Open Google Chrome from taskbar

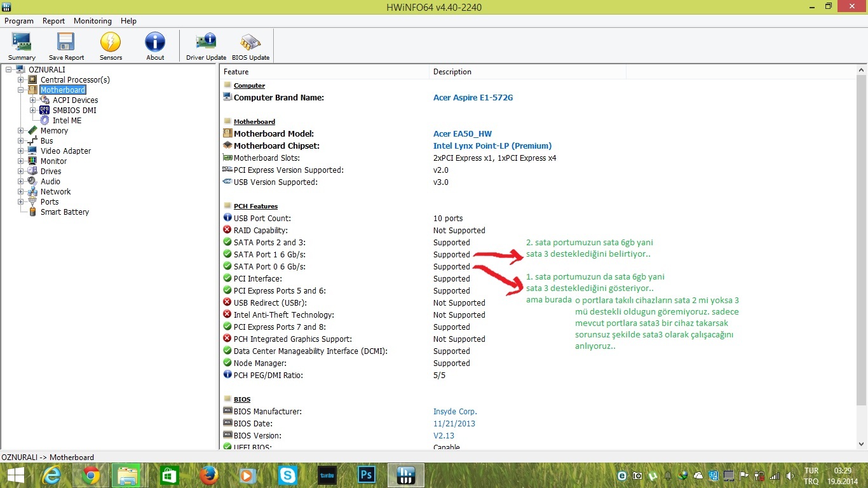[91, 475]
